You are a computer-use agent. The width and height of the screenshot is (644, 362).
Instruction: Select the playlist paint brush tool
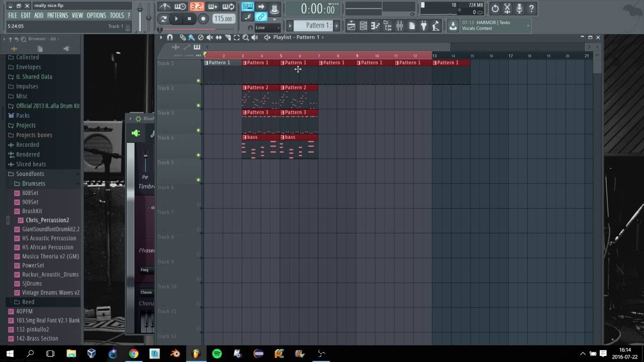(x=192, y=37)
